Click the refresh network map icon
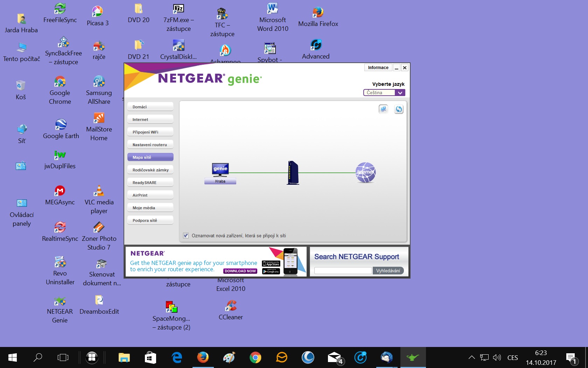The width and height of the screenshot is (588, 368). (399, 109)
